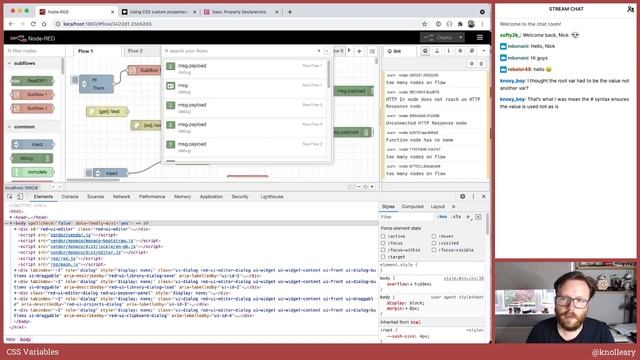The width and height of the screenshot is (640, 360).
Task: Open DevTools settings gear
Action: 462,197
